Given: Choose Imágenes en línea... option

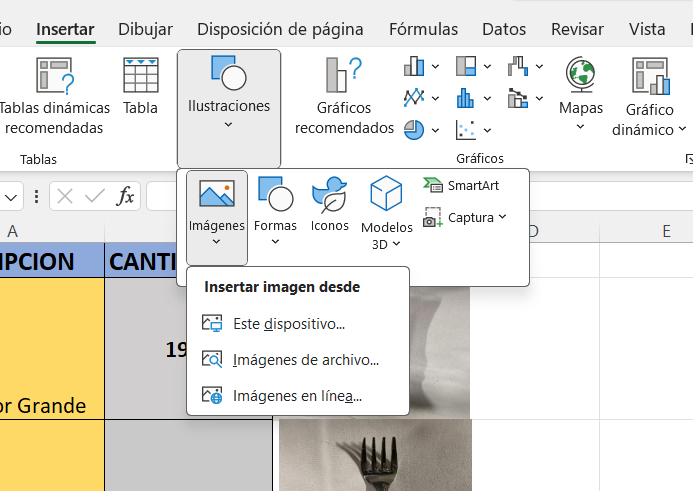Looking at the screenshot, I should click(x=282, y=396).
